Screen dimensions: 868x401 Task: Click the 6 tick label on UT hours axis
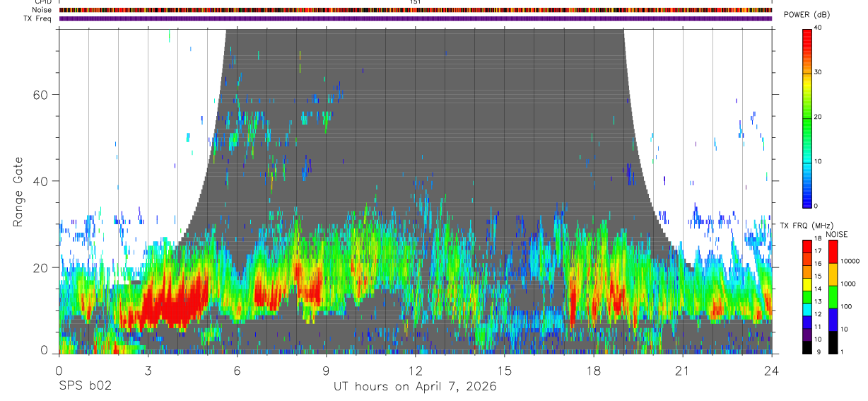pyautogui.click(x=237, y=371)
